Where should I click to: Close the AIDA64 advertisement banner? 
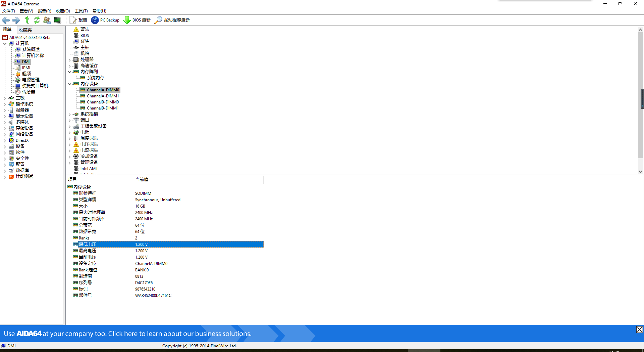[640, 329]
